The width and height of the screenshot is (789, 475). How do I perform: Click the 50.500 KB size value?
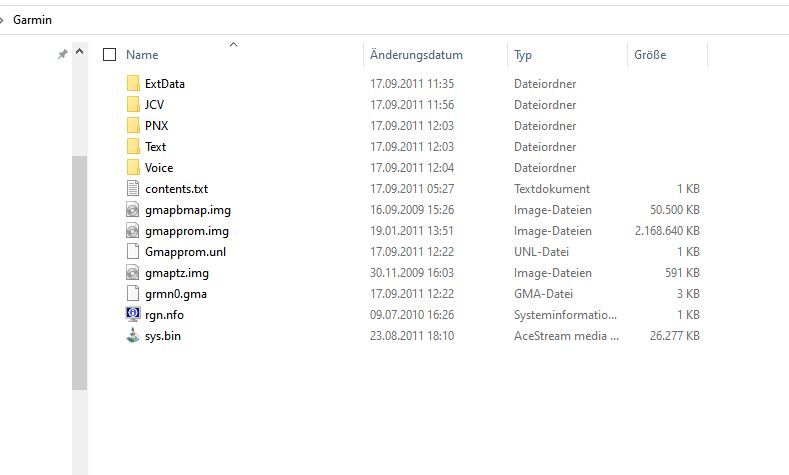coord(675,210)
